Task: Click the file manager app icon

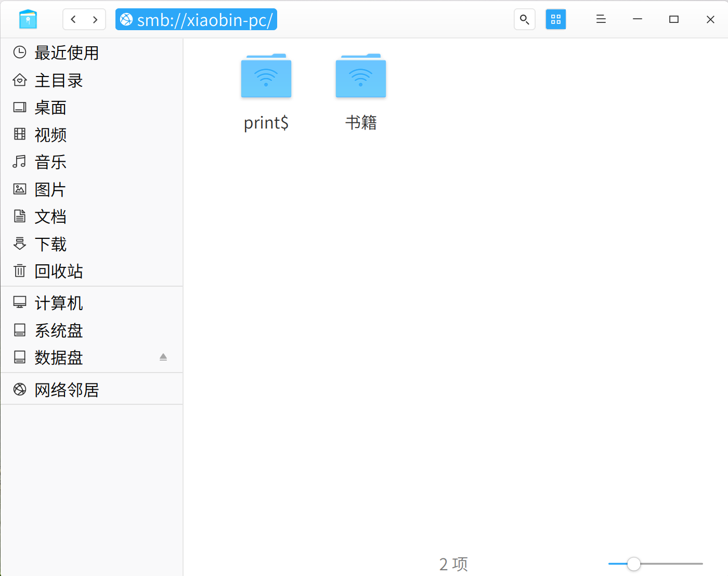Action: (x=28, y=19)
